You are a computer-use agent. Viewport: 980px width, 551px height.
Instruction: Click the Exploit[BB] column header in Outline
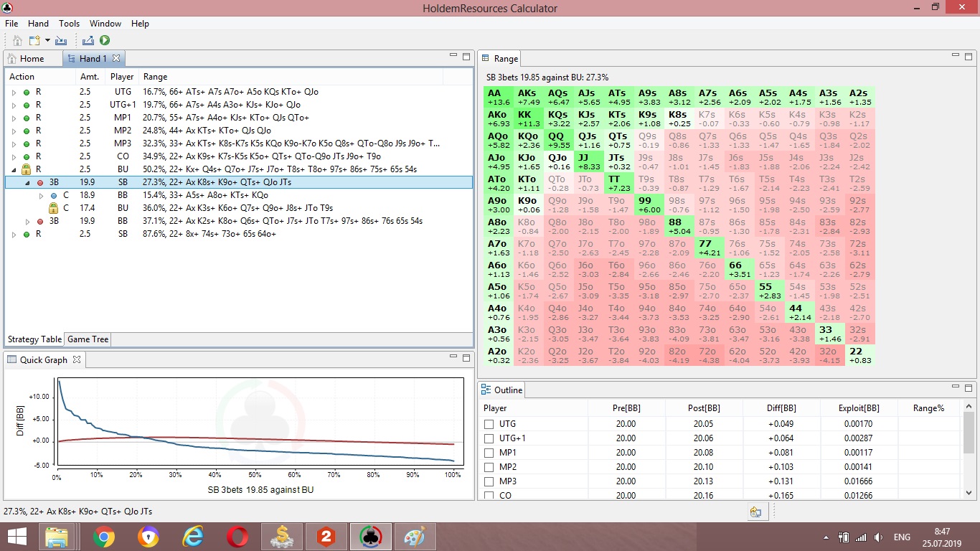tap(859, 408)
